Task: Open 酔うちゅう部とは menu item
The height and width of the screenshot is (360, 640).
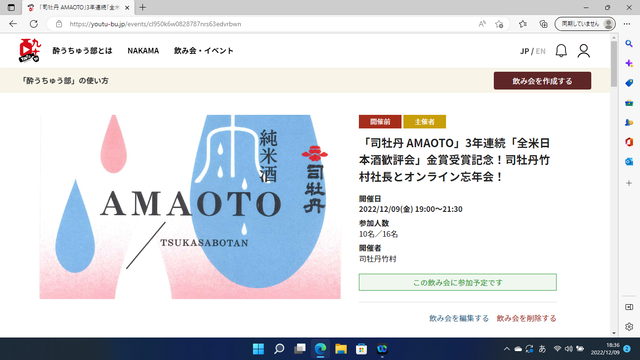Action: click(x=82, y=51)
